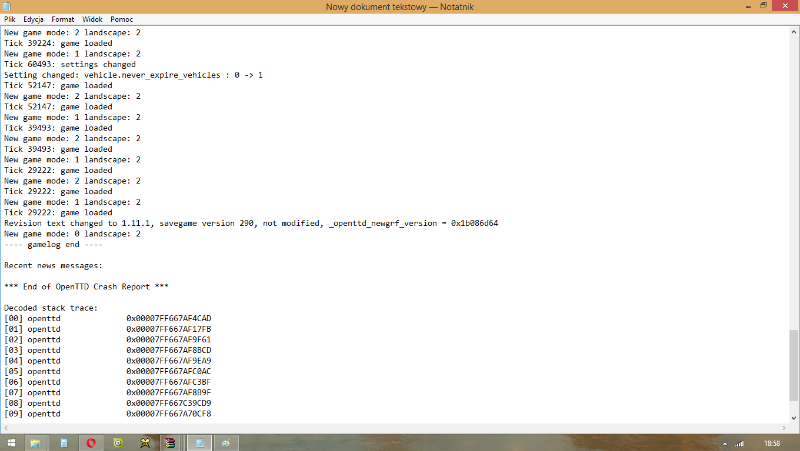The image size is (800, 451).
Task: Click stack address 0x00007FF667AF17FB
Action: coord(168,329)
